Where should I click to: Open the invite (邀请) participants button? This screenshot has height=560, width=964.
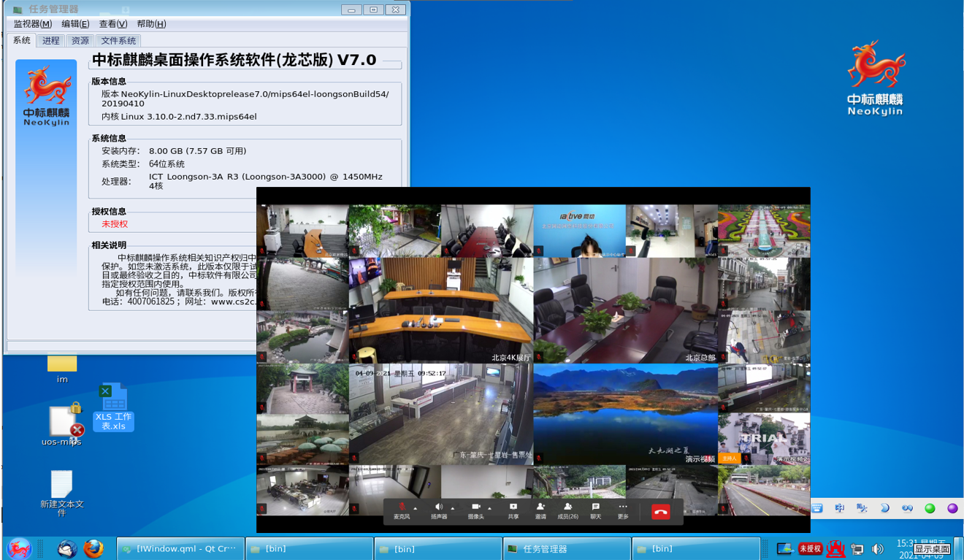[x=540, y=510]
